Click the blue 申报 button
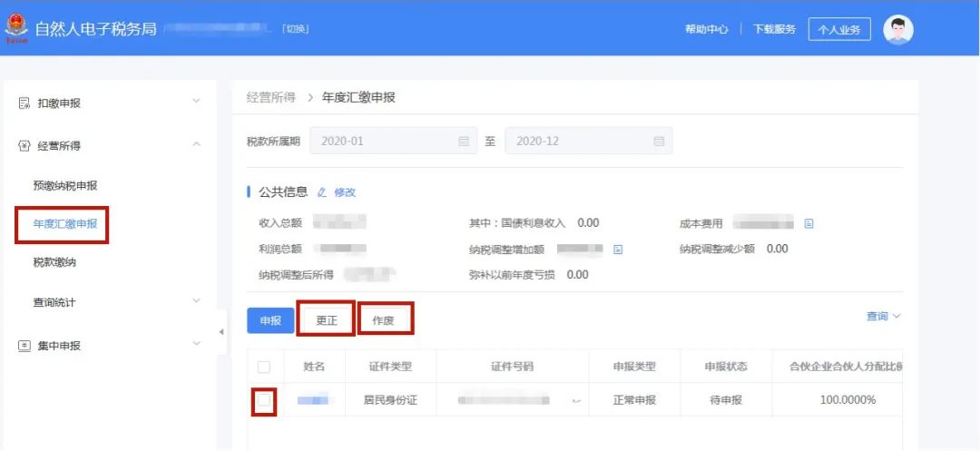980x451 pixels. point(270,320)
